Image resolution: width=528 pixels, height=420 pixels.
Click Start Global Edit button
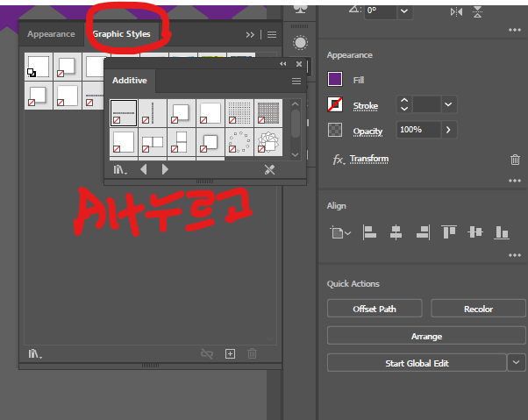point(417,363)
